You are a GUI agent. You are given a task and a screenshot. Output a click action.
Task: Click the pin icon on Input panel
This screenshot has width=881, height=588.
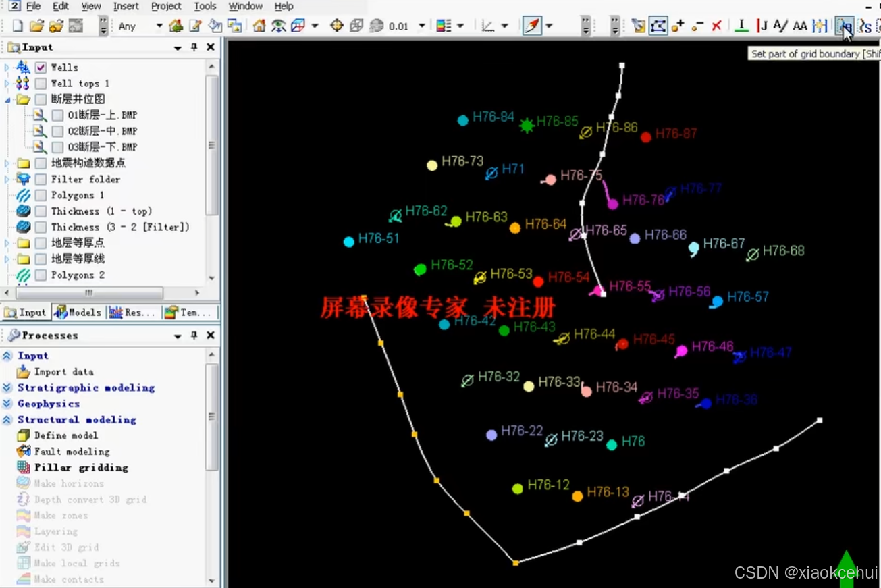point(194,47)
